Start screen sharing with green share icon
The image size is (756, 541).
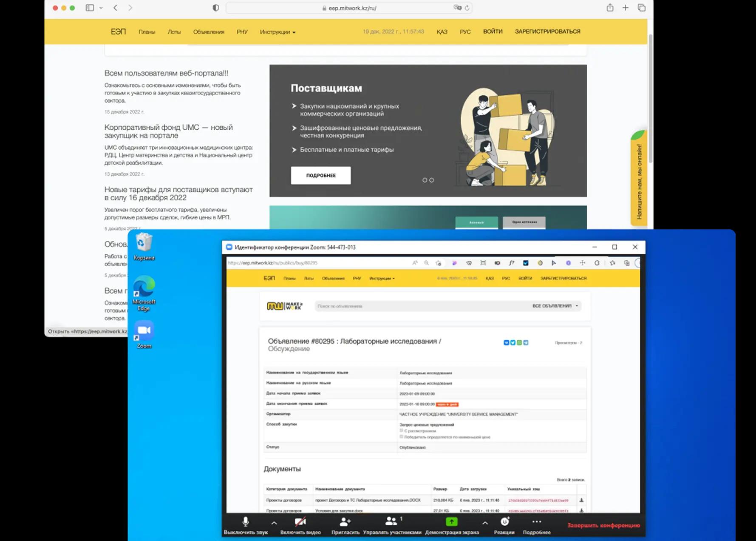pos(451,522)
